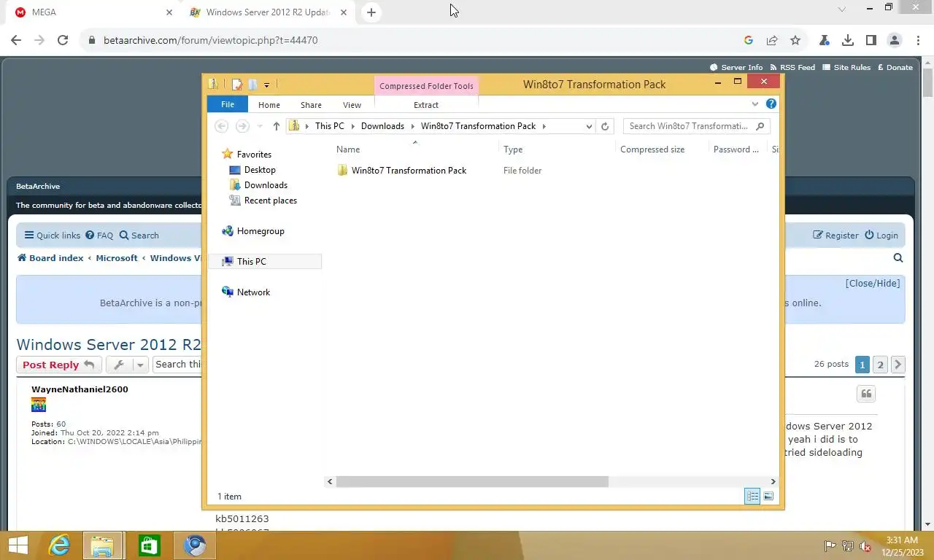Click the New folder quick access icon
The image size is (934, 560).
tap(252, 85)
